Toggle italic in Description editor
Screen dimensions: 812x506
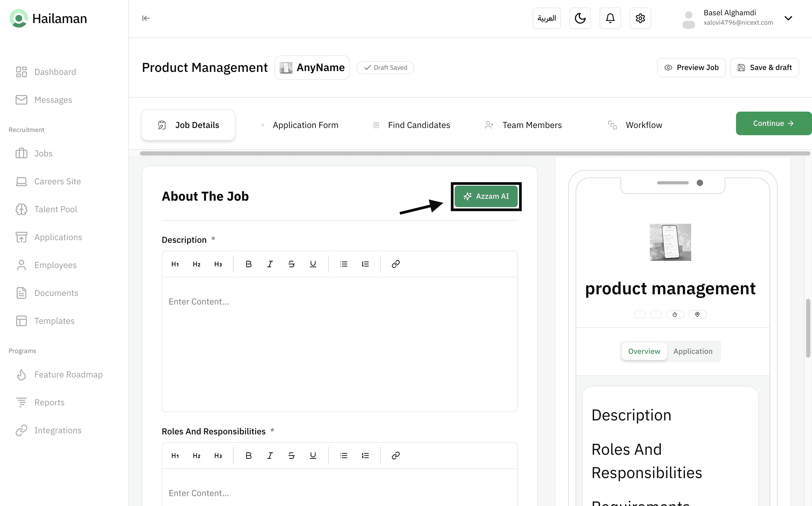(270, 264)
